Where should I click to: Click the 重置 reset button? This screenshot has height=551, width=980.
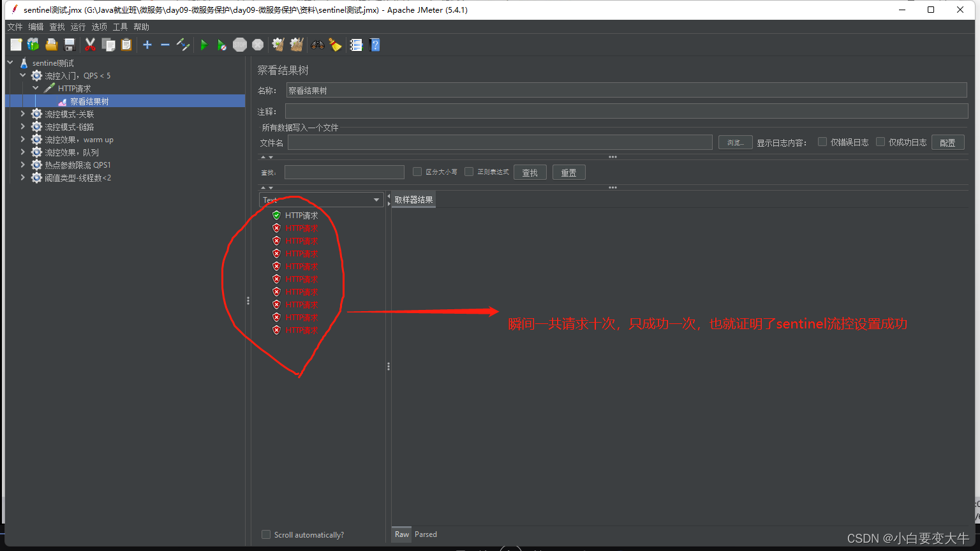(x=568, y=172)
